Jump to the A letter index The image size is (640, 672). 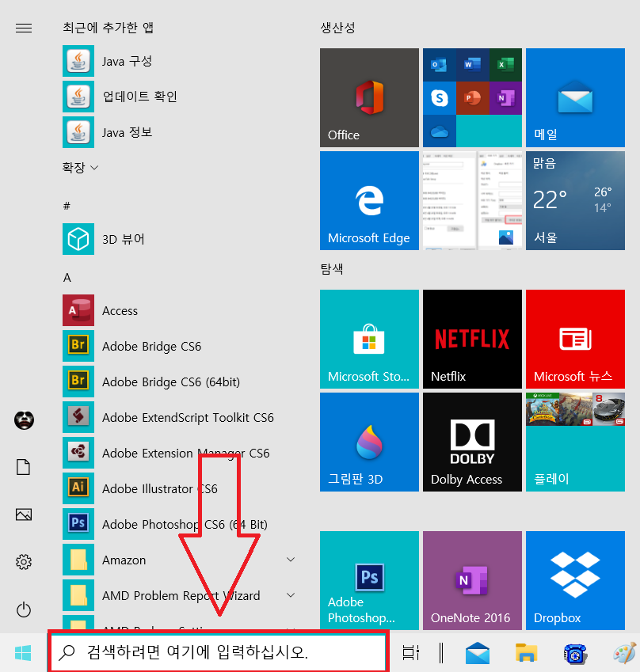[x=67, y=278]
